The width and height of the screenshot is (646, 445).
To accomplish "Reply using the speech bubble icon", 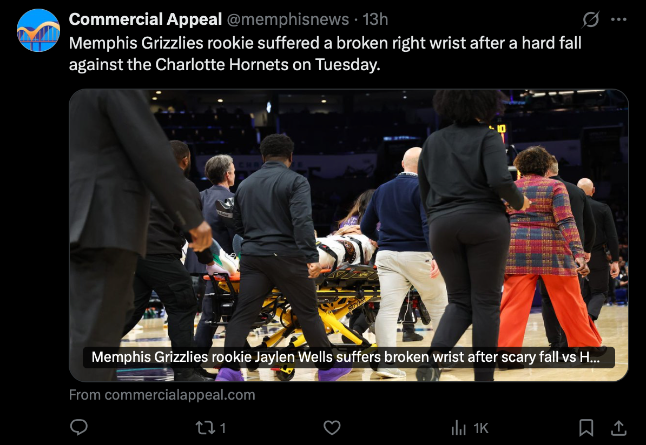I will (x=79, y=428).
